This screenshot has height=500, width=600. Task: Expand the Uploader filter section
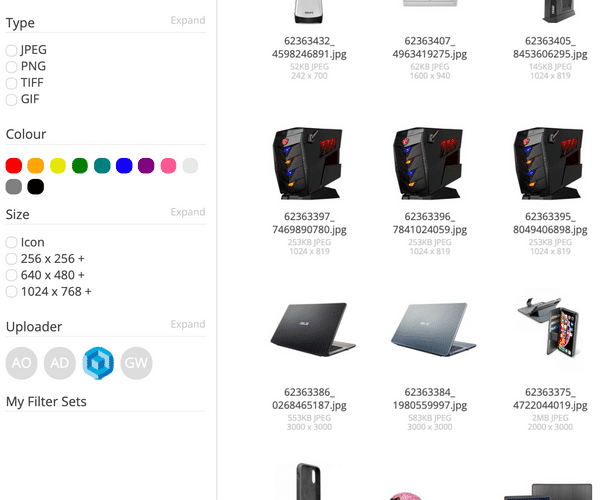pyautogui.click(x=188, y=324)
